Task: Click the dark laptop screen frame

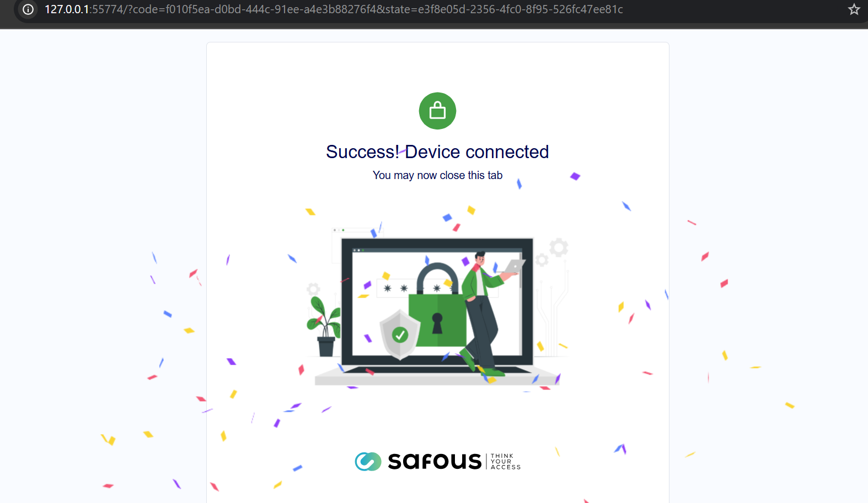Action: [x=437, y=301]
